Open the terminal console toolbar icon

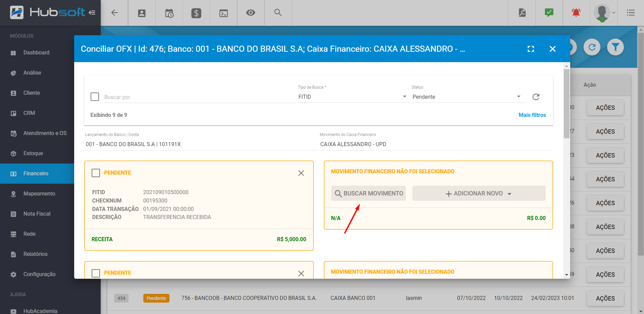pyautogui.click(x=224, y=13)
